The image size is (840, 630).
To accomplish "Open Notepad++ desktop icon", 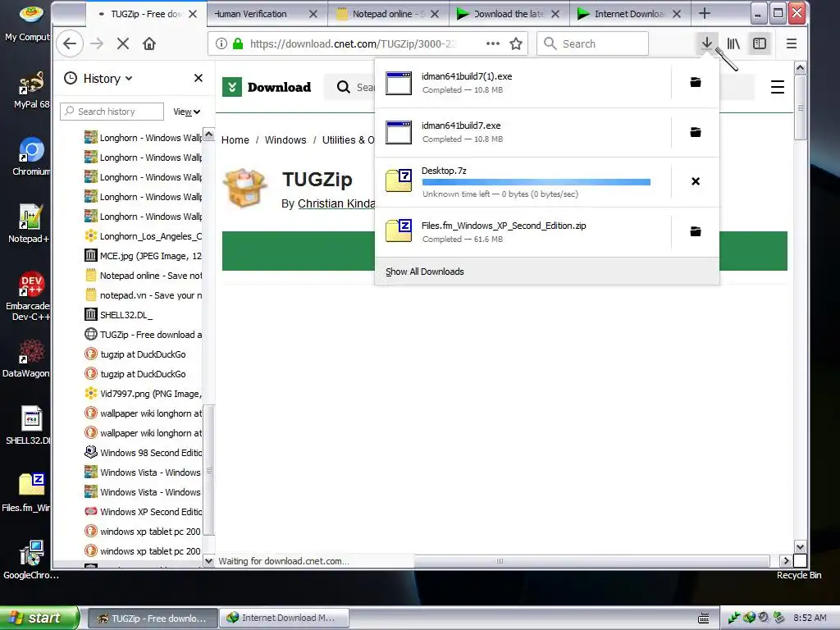I will [x=29, y=224].
